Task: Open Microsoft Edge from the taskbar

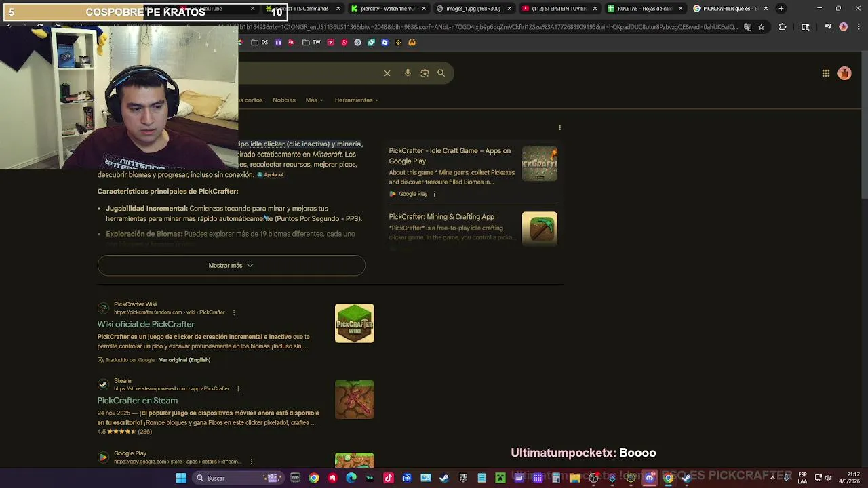Action: coord(351,479)
